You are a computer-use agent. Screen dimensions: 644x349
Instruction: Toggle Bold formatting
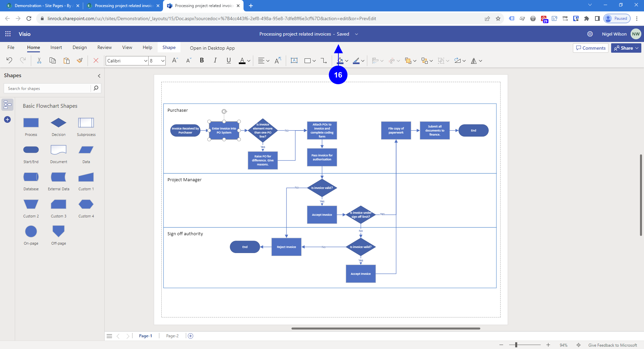point(202,60)
